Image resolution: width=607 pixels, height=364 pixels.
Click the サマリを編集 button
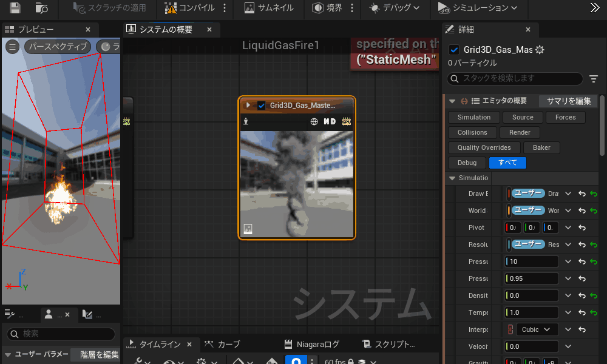(569, 101)
